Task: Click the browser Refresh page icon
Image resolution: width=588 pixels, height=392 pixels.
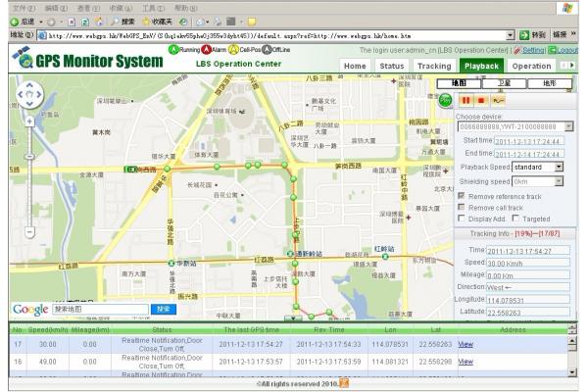Action: coord(85,23)
